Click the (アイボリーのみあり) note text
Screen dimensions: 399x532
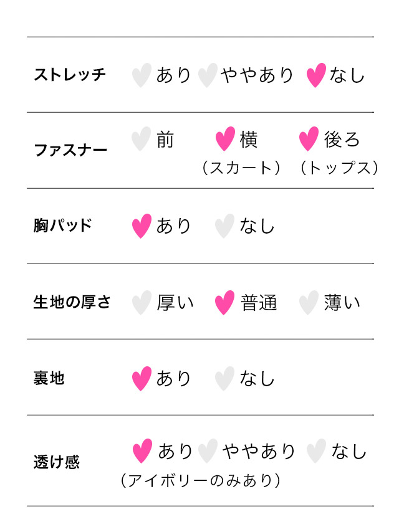tap(200, 480)
